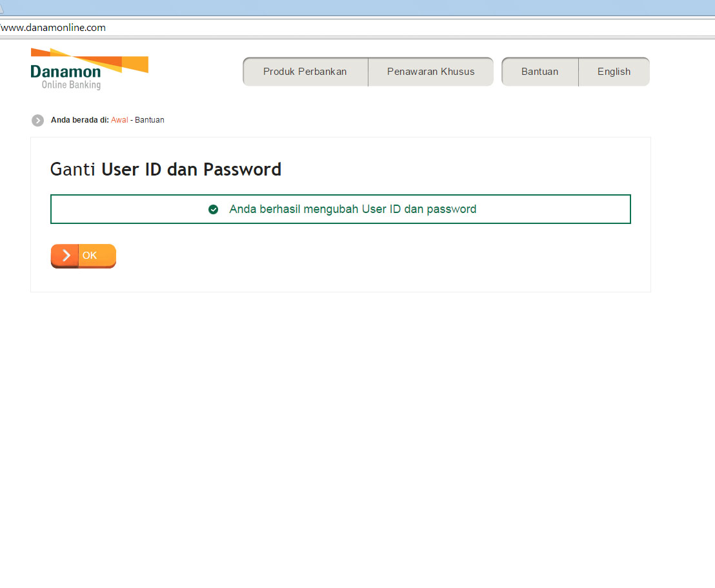The height and width of the screenshot is (588, 715).
Task: Click the blue browser title bar
Action: [357, 8]
